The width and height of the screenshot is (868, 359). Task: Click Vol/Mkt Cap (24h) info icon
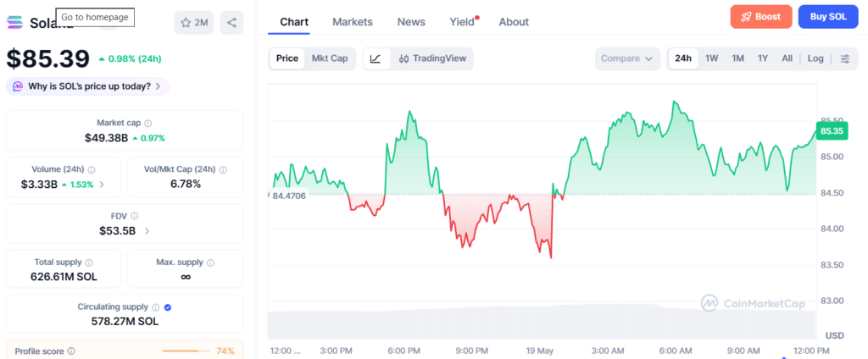[223, 170]
